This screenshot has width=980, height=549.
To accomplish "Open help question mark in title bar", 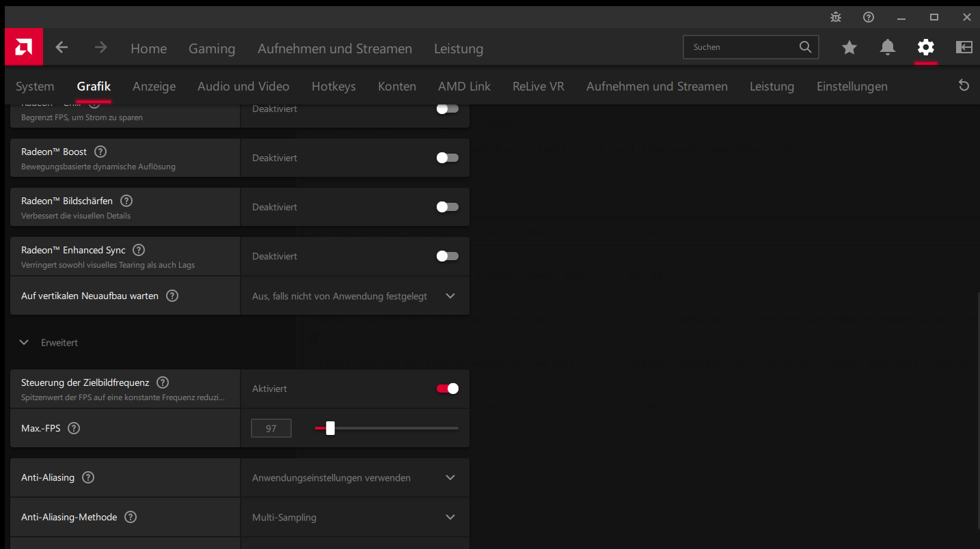I will [869, 17].
